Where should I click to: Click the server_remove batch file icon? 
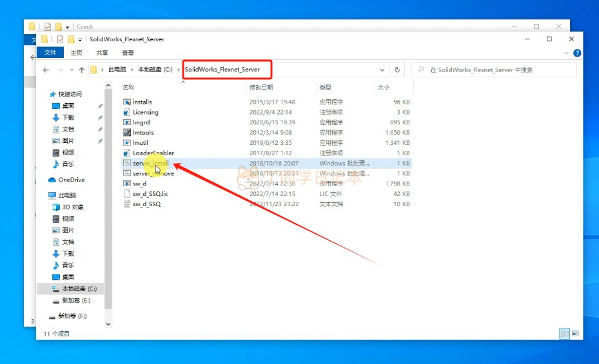pyautogui.click(x=127, y=173)
